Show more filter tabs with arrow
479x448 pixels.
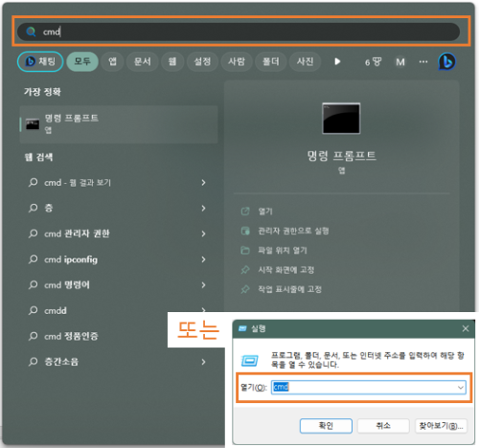(337, 61)
